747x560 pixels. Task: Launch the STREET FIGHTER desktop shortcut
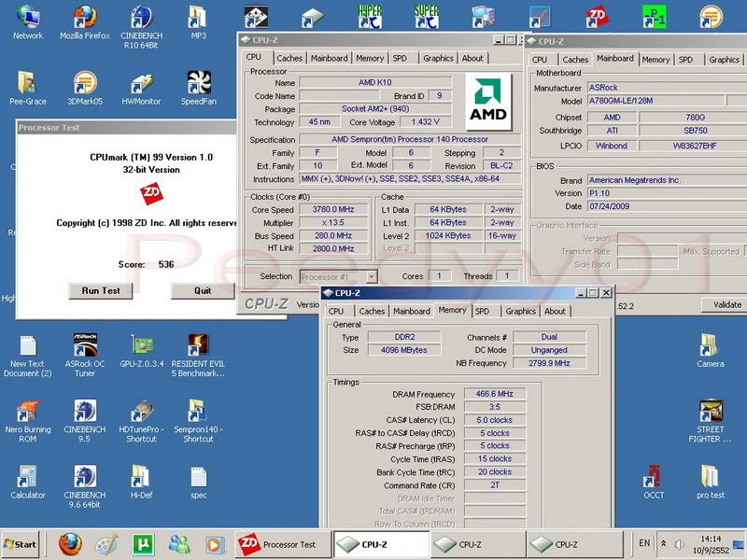coord(711,422)
